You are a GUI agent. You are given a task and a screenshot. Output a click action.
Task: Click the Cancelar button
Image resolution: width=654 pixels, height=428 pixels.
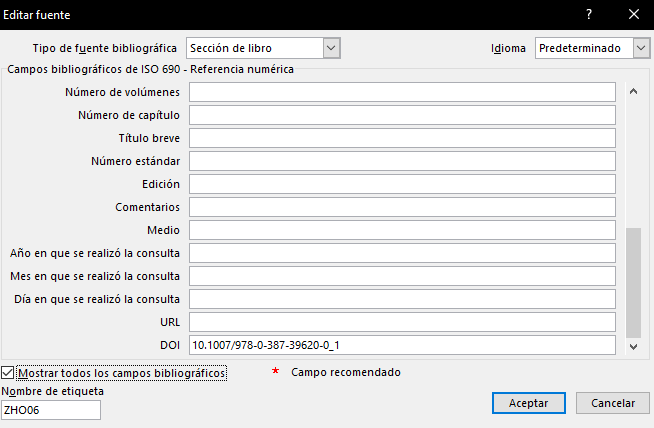click(x=613, y=403)
